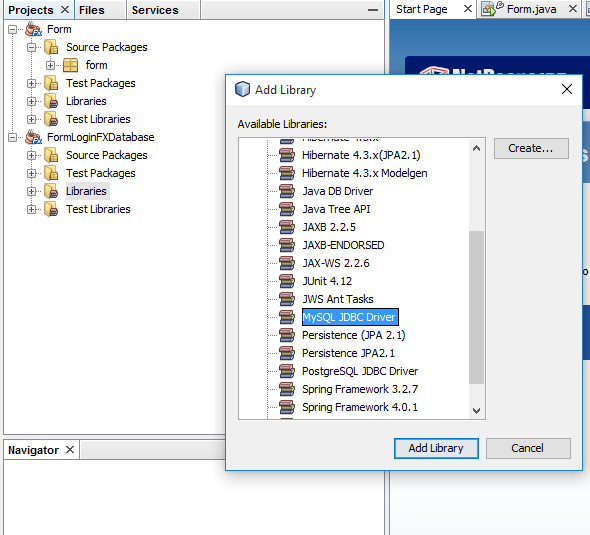Expand Test Libraries under FormLoginFXDatabase
This screenshot has width=590, height=535.
[x=32, y=209]
